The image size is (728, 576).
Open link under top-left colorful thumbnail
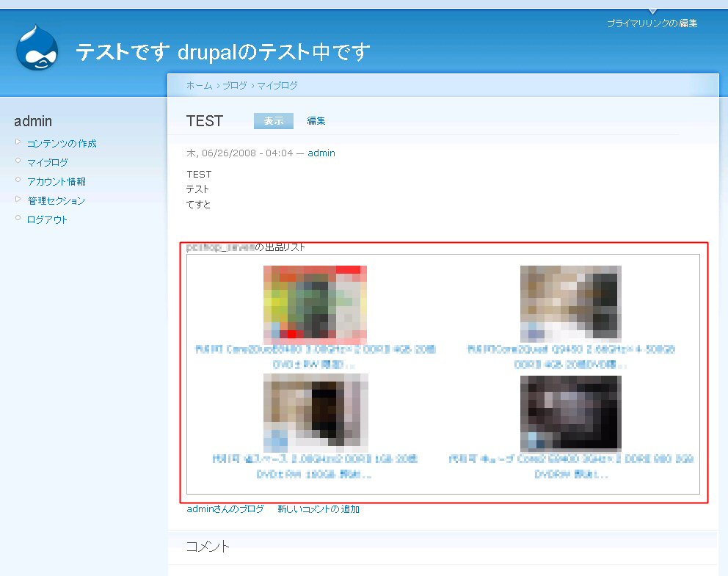coord(316,357)
